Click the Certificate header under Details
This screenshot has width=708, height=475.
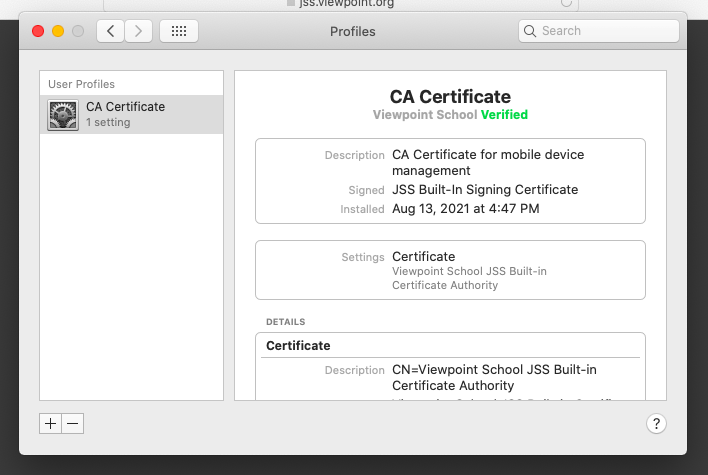coord(298,345)
